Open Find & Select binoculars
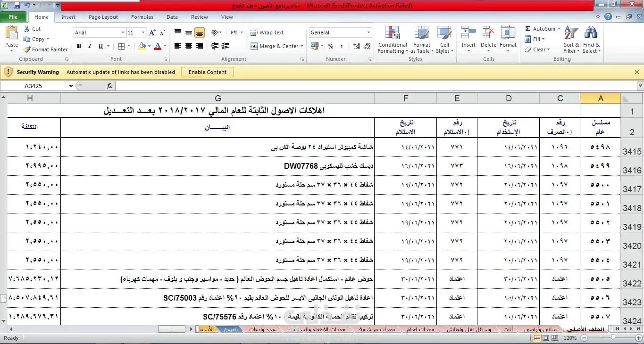644x344 pixels. [591, 40]
